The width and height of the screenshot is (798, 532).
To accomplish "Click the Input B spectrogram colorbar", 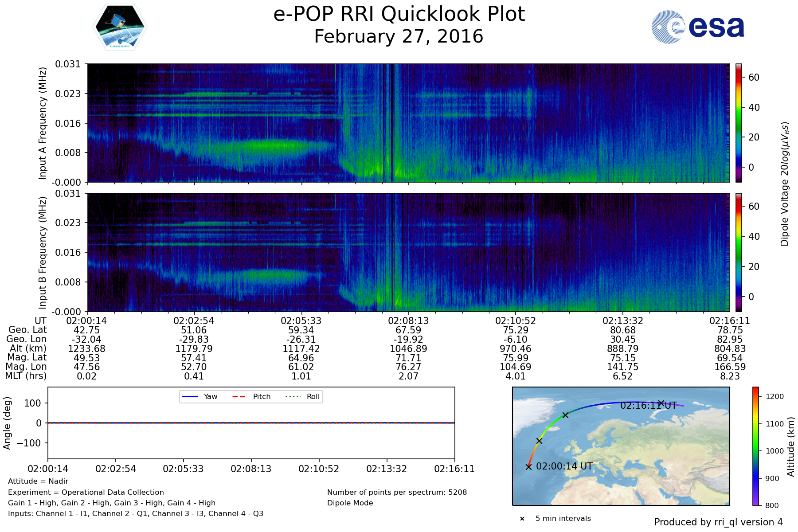I will point(739,252).
